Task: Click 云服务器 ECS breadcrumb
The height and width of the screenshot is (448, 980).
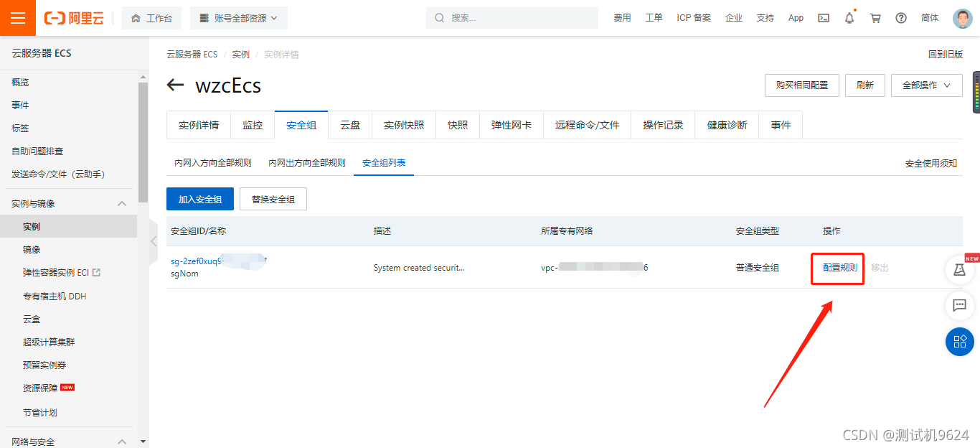Action: point(192,55)
